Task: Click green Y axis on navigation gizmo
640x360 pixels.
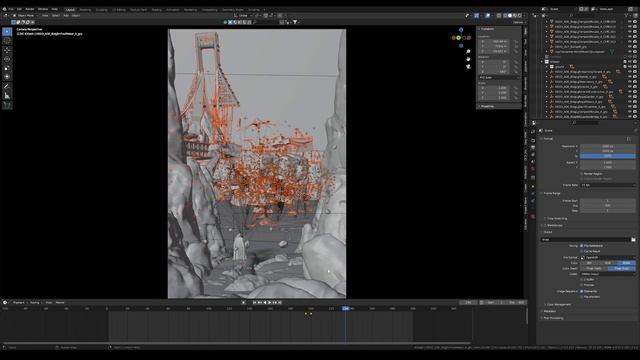Action: [458, 38]
